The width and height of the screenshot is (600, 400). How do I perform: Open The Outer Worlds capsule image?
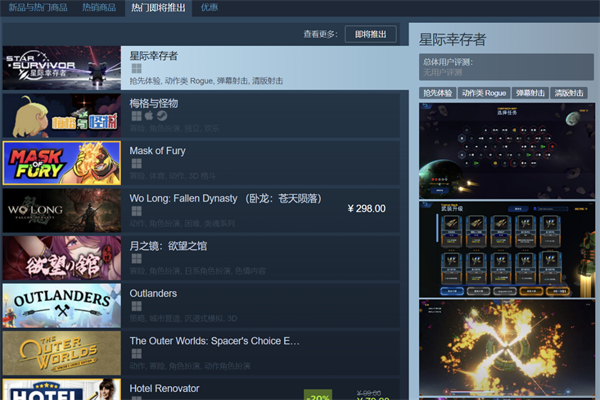click(62, 353)
